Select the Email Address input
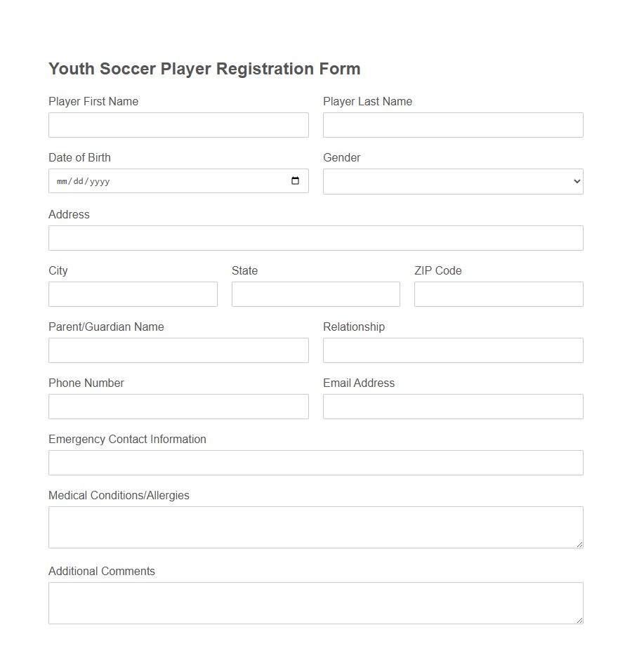The image size is (632, 672). (x=452, y=406)
